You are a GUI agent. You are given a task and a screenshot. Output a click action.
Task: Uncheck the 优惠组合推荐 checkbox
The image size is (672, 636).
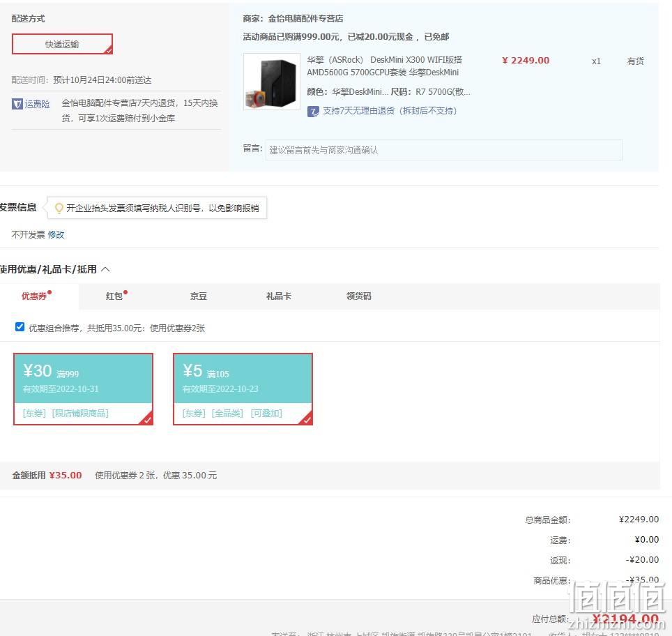20,327
